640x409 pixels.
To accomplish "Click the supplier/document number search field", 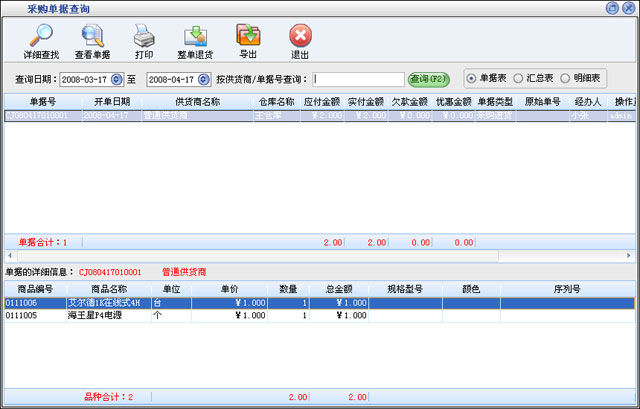I will point(357,79).
